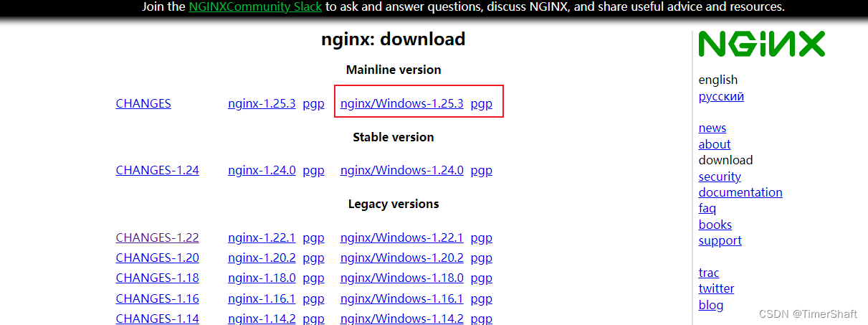The width and height of the screenshot is (868, 325).
Task: Open the support page
Action: (x=720, y=240)
